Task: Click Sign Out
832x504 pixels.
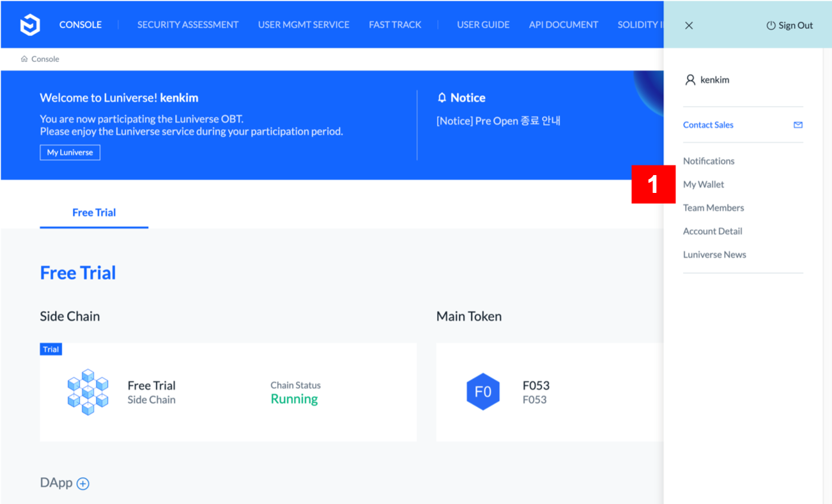Action: coord(796,26)
